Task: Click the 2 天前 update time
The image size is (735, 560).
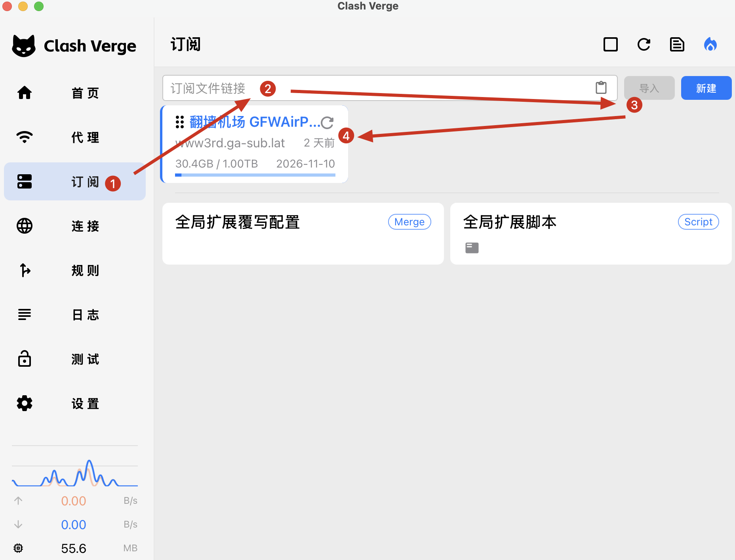Action: 319,143
